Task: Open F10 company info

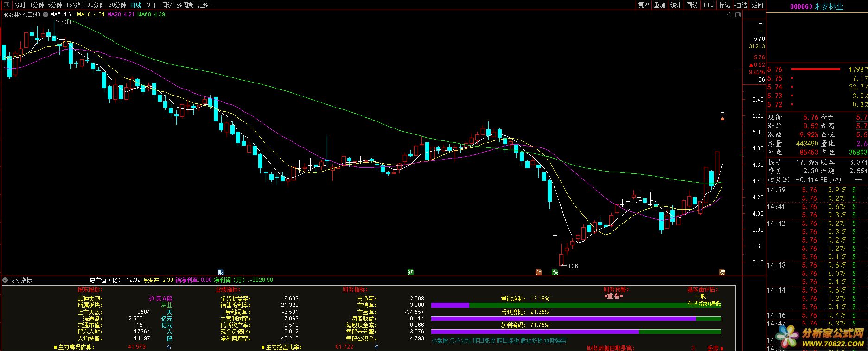Action: (708, 5)
